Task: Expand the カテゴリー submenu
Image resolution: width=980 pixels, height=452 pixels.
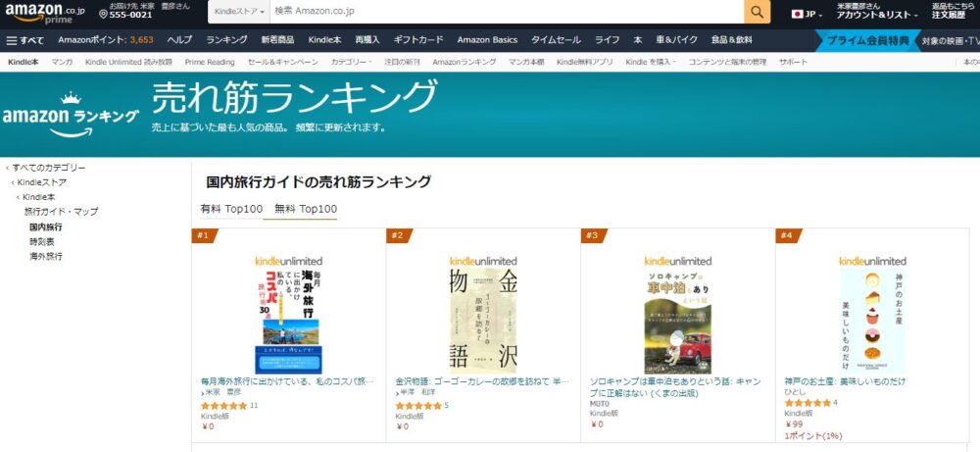Action: (351, 62)
